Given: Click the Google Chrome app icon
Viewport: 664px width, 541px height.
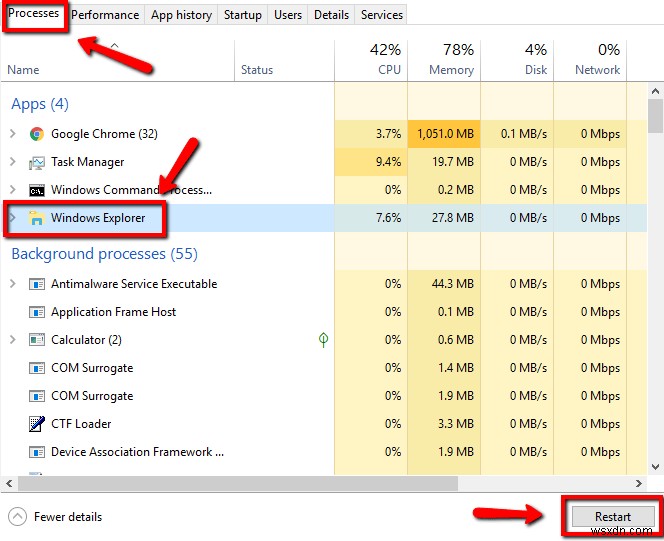Looking at the screenshot, I should tap(37, 134).
